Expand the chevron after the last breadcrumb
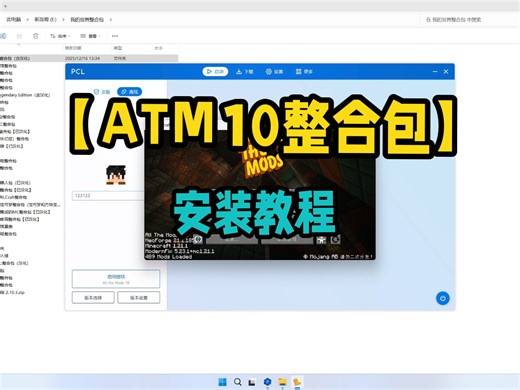The image size is (520, 390). tap(111, 20)
